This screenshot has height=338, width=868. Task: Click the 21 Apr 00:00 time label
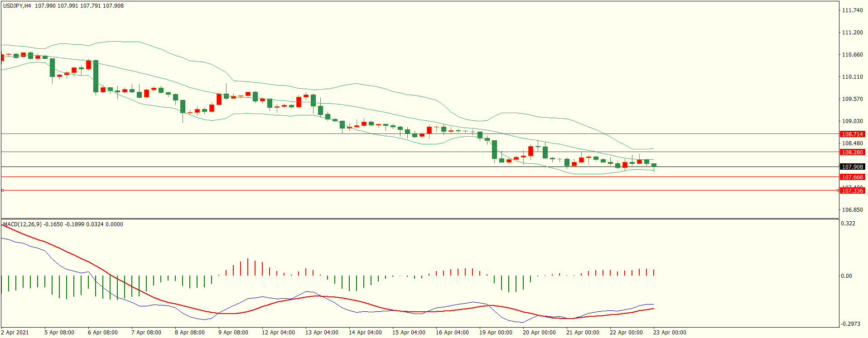pos(583,333)
